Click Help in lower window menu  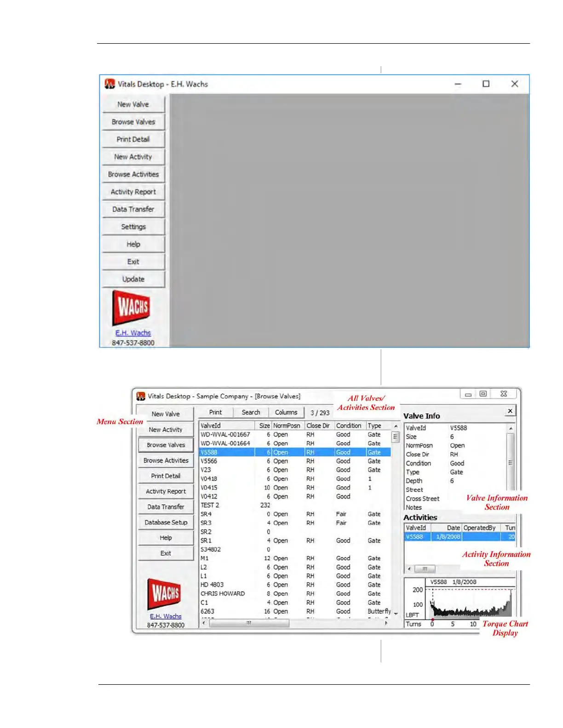(166, 538)
